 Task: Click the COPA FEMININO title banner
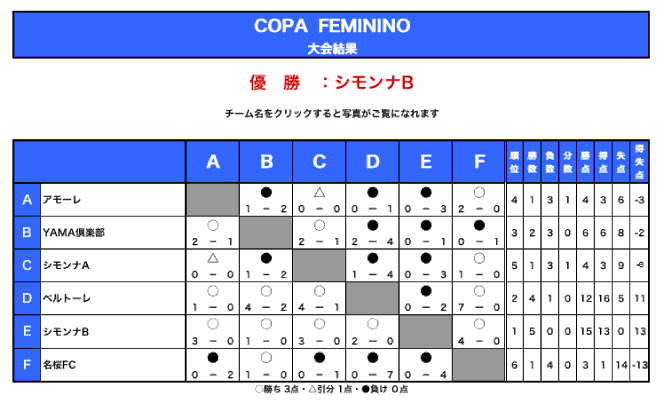[332, 24]
